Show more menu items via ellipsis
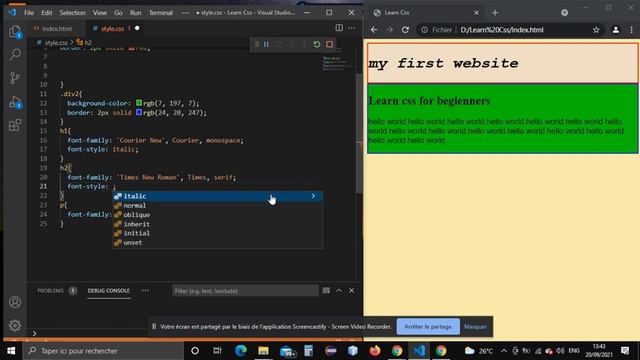This screenshot has height=360, width=640. (185, 13)
